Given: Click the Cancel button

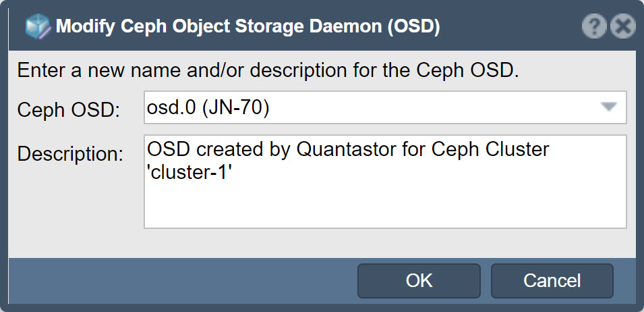Looking at the screenshot, I should tap(552, 281).
